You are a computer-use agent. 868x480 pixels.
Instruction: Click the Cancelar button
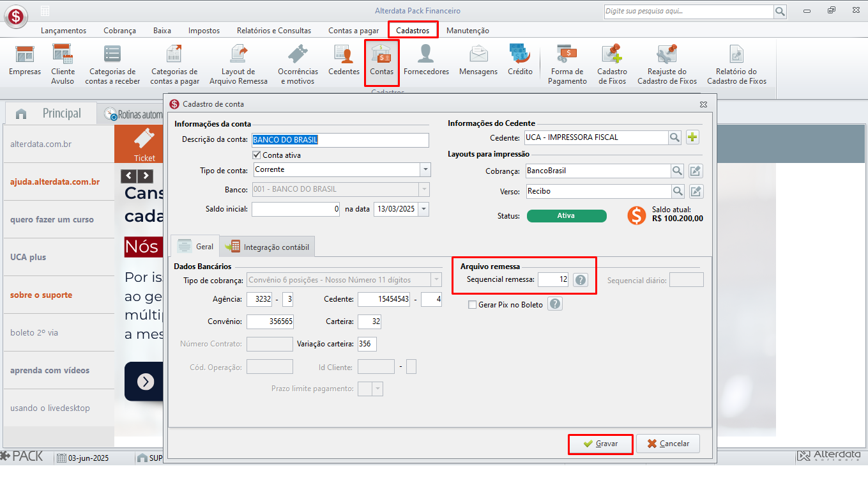click(667, 444)
